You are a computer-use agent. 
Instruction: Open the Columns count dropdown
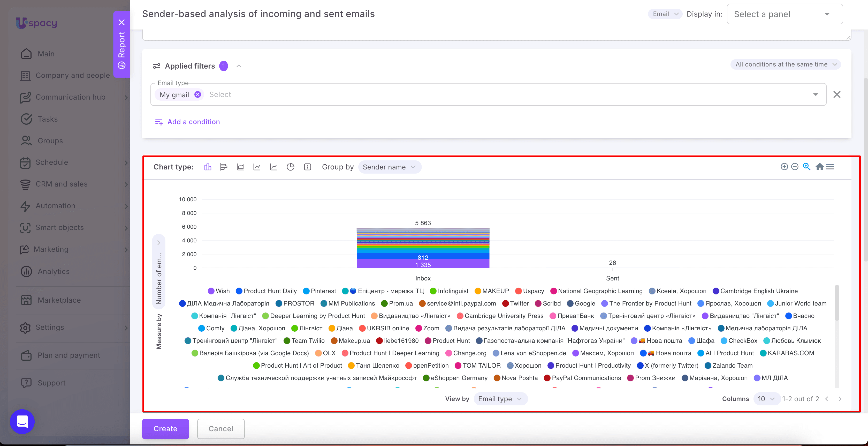pyautogui.click(x=766, y=399)
